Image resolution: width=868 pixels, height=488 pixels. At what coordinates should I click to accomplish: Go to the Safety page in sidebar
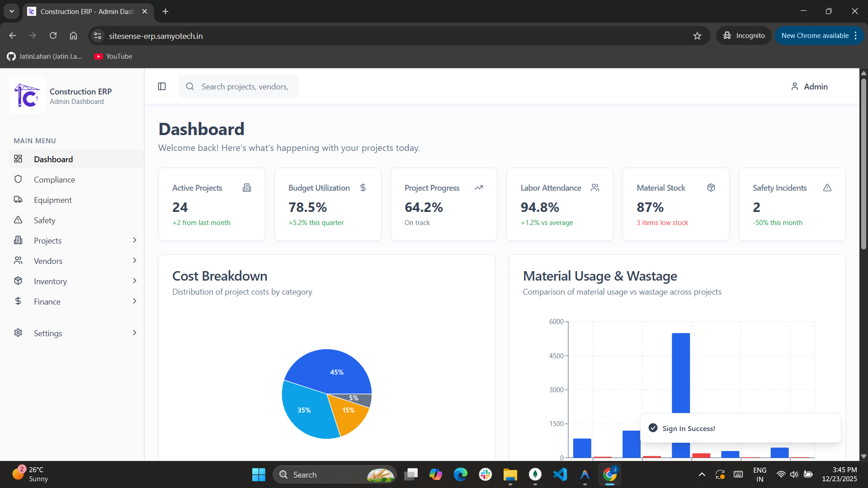pyautogui.click(x=44, y=220)
